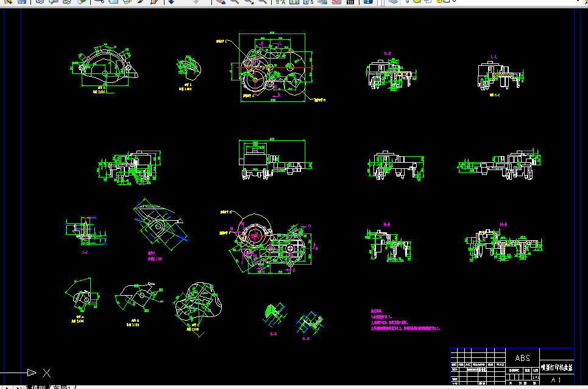
Task: Open the QuickCalc grid icon
Action: tap(350, 1)
